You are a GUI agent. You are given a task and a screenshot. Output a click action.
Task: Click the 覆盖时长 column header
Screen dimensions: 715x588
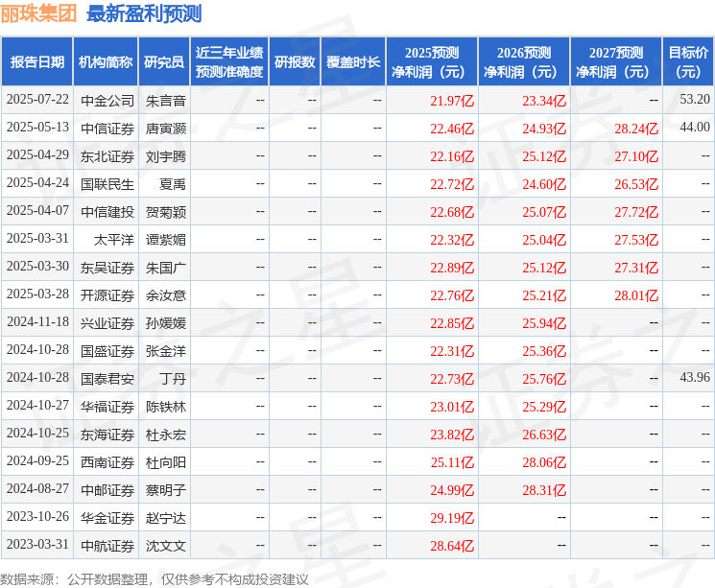click(353, 62)
